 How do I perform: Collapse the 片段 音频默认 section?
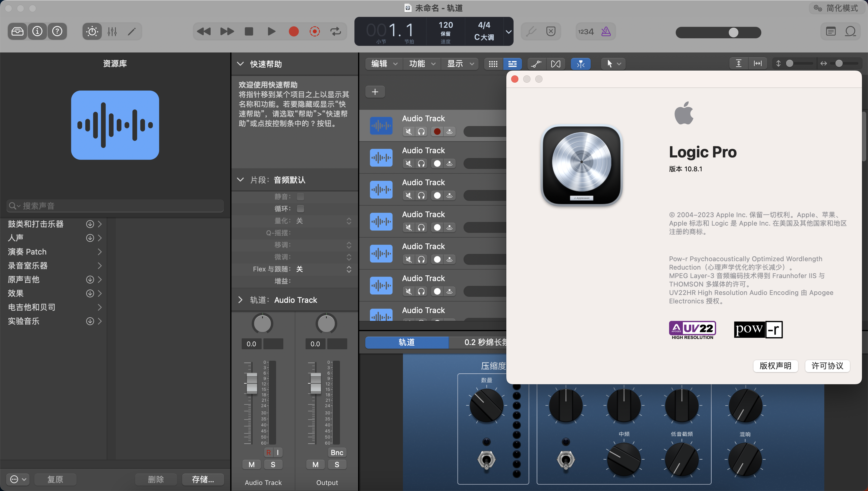click(240, 180)
